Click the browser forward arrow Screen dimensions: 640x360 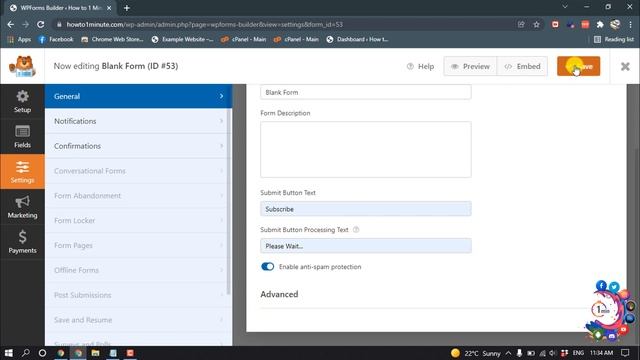(25, 24)
